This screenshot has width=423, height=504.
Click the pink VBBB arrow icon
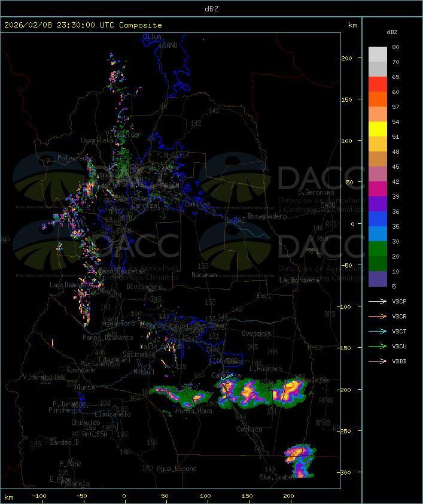coord(378,362)
